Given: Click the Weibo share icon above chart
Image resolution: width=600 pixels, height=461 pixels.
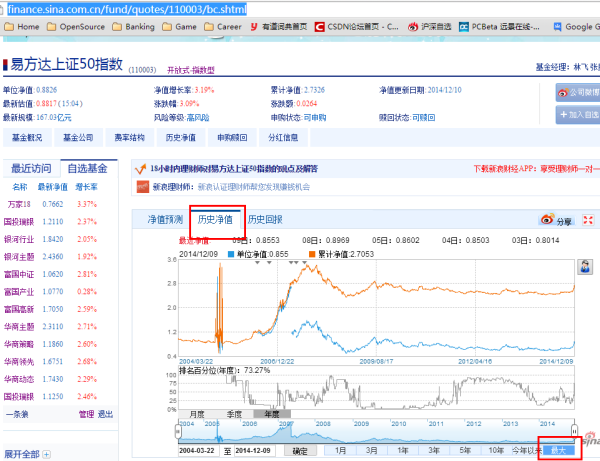Looking at the screenshot, I should pyautogui.click(x=546, y=220).
